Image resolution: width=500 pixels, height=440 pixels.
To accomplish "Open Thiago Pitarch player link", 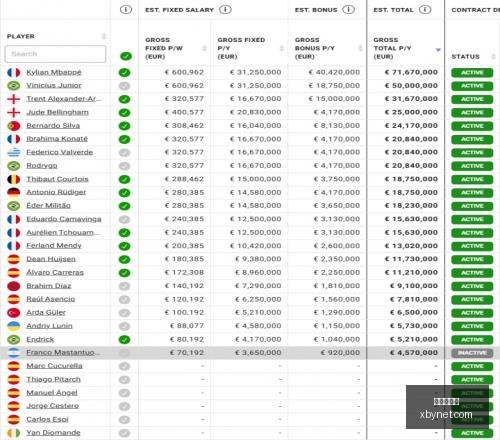I will pyautogui.click(x=53, y=379).
